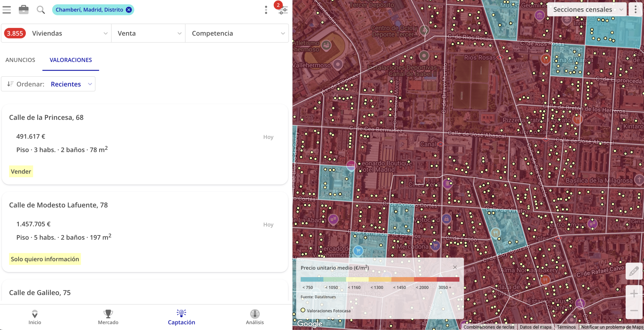Open the left panel three-dot options
The image size is (644, 330).
pos(266,10)
